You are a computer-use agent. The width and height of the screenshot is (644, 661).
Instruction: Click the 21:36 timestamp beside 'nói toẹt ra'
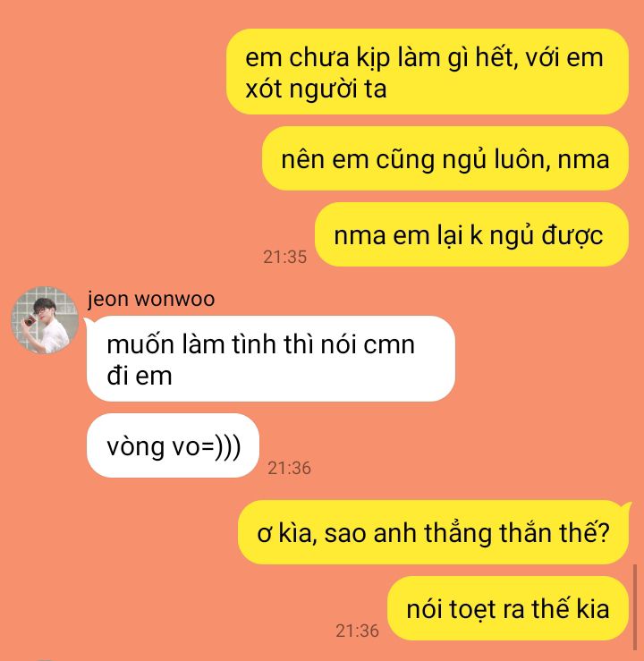coord(358,631)
